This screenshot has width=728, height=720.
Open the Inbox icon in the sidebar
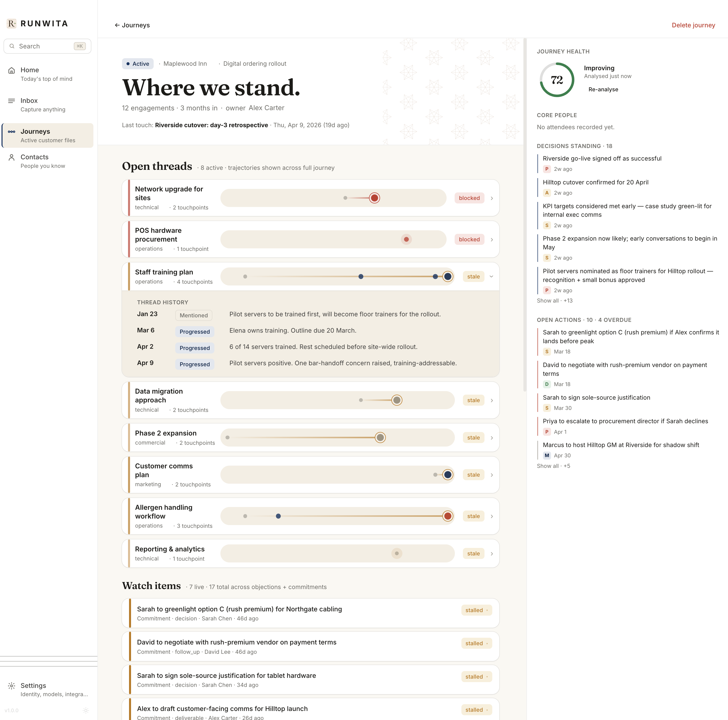12,101
